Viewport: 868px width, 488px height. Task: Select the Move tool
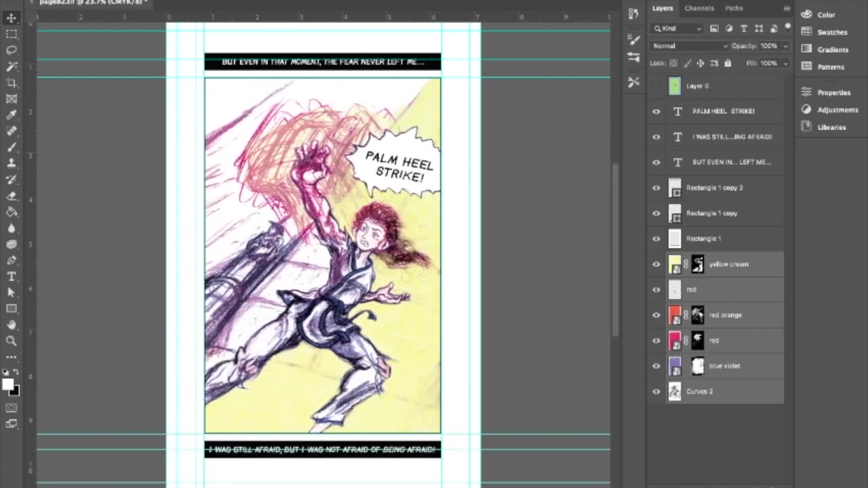pos(12,18)
